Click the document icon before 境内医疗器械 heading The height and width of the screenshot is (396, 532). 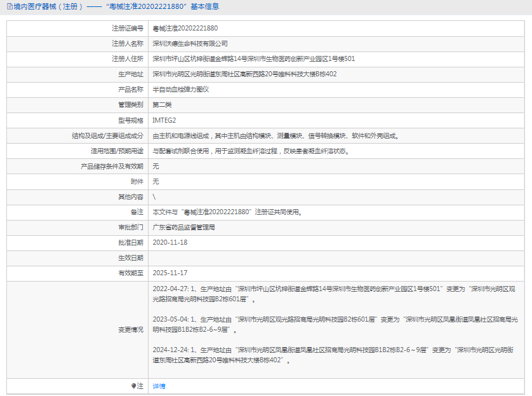tap(10, 6)
